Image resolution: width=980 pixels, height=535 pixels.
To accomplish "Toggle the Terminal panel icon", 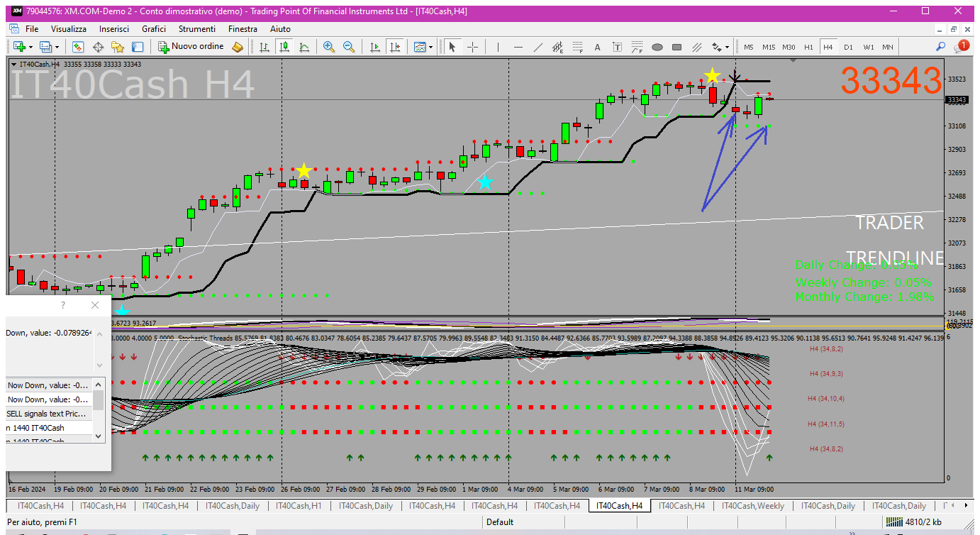I will (x=138, y=47).
